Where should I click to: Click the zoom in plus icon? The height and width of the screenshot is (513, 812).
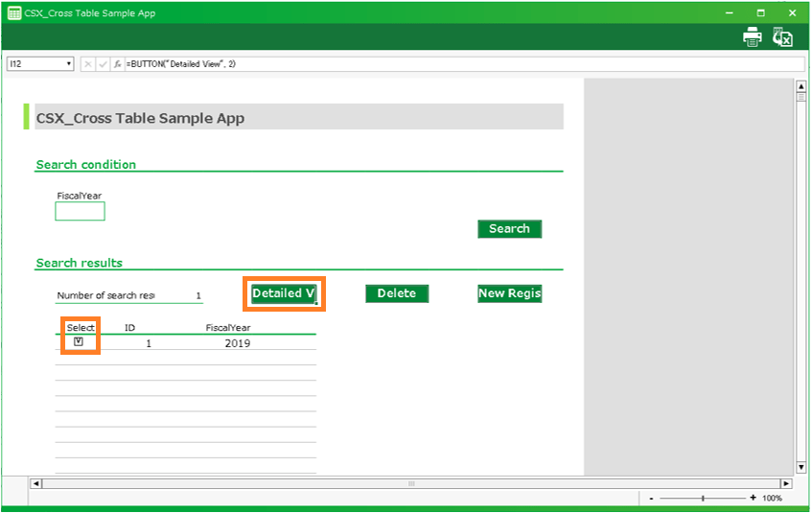(753, 498)
